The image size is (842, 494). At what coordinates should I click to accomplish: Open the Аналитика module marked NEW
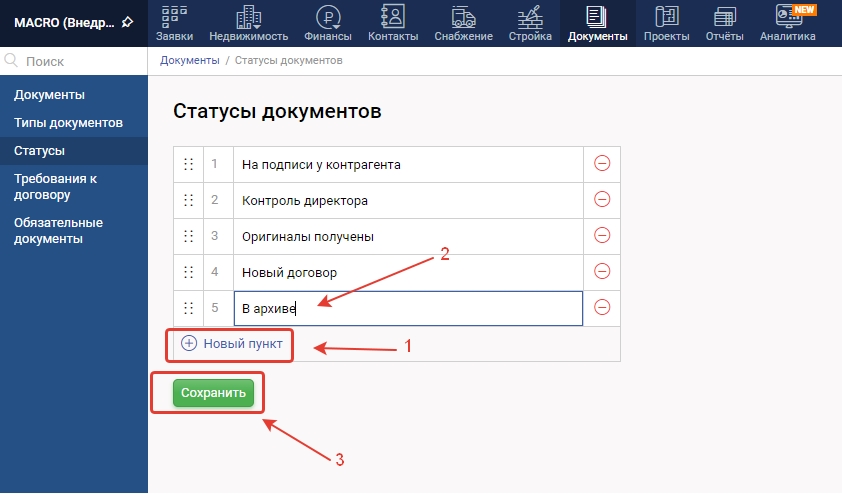click(x=787, y=17)
